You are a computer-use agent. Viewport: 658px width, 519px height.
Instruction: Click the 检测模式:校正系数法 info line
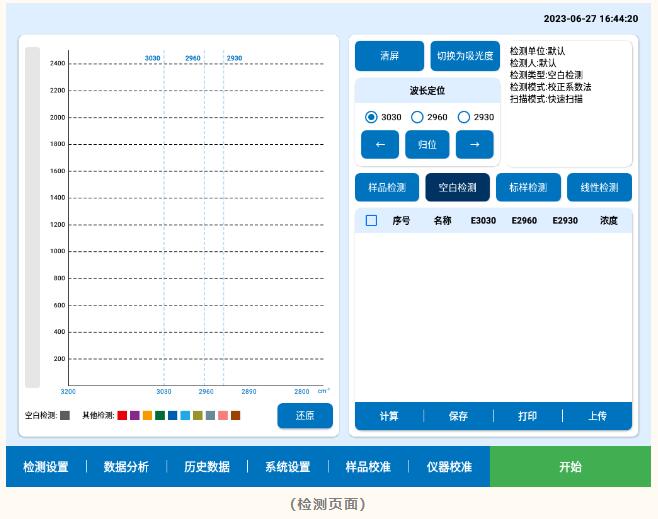(551, 87)
